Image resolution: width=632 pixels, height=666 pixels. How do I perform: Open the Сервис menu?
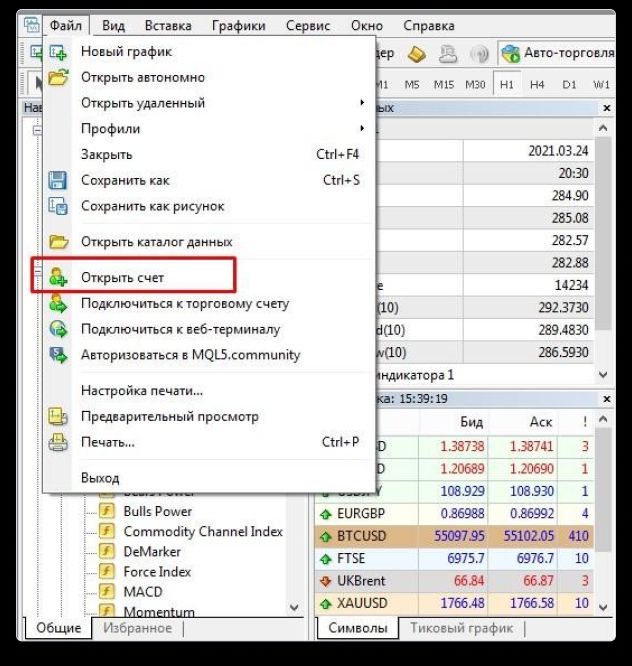pos(308,26)
